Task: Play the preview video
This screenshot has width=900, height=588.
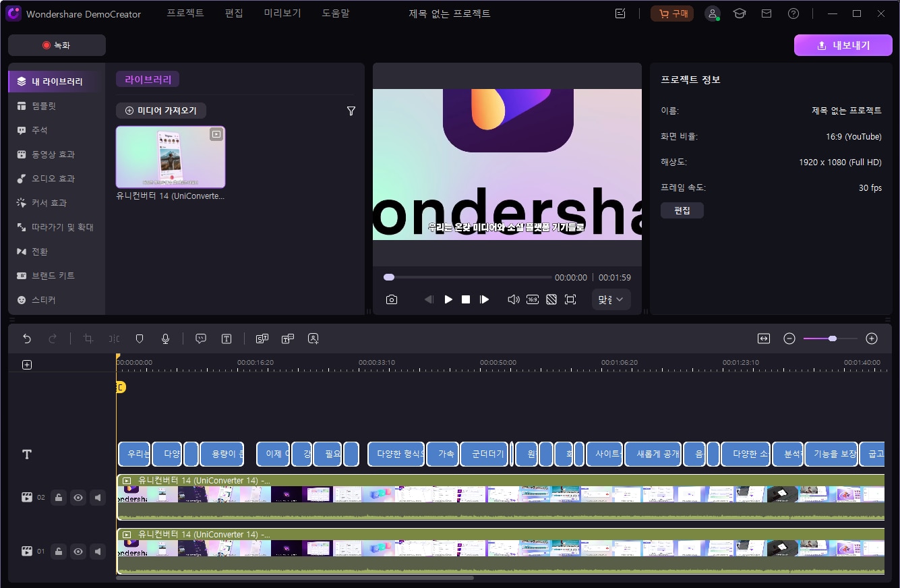Action: 448,299
